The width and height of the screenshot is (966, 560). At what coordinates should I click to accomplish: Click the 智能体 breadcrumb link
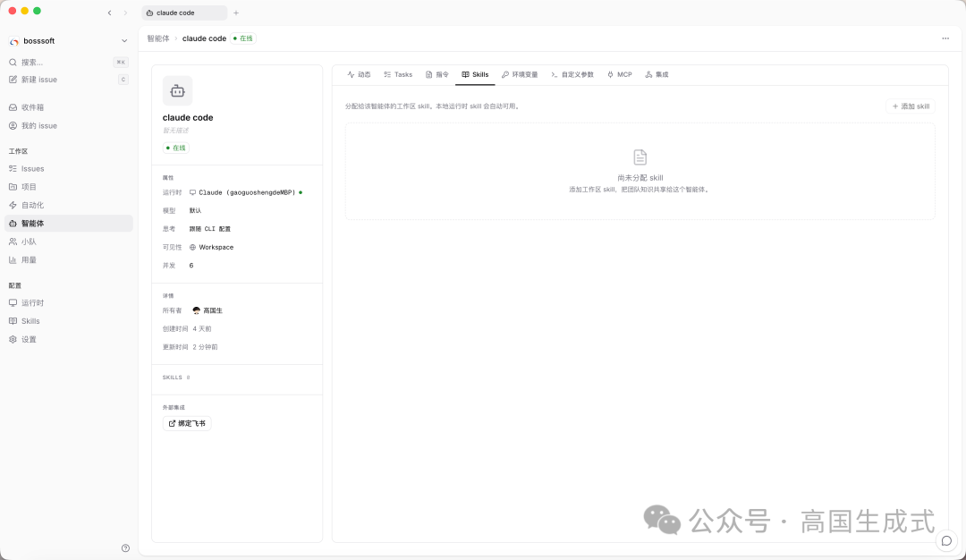click(157, 38)
